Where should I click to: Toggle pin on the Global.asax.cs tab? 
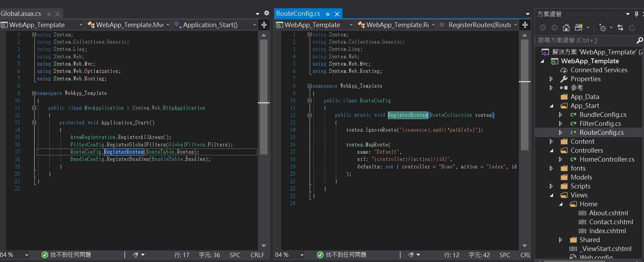point(49,14)
